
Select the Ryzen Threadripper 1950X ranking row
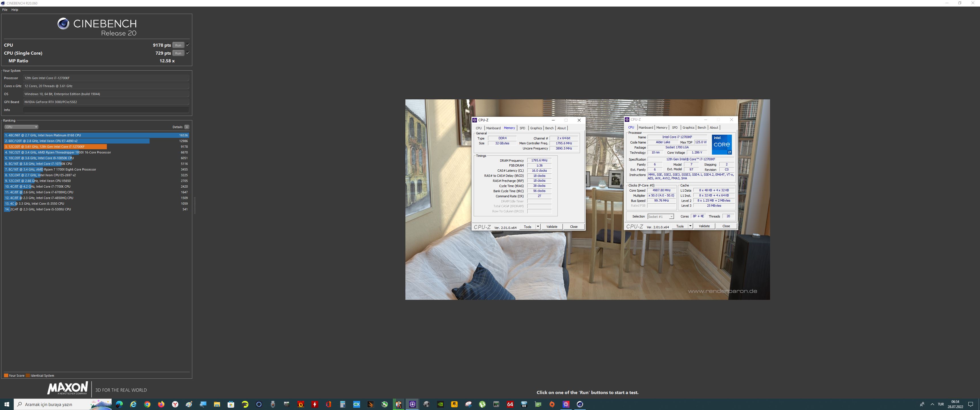(x=97, y=152)
